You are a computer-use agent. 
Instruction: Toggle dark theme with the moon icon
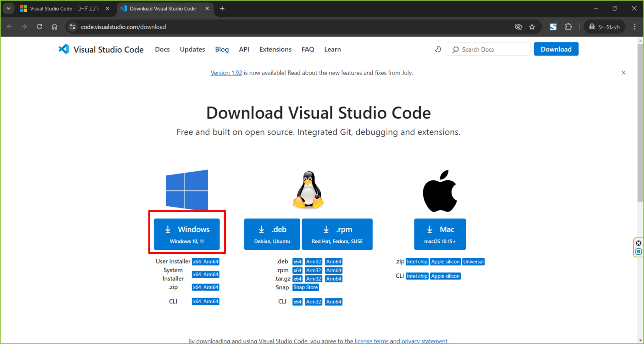tap(438, 49)
